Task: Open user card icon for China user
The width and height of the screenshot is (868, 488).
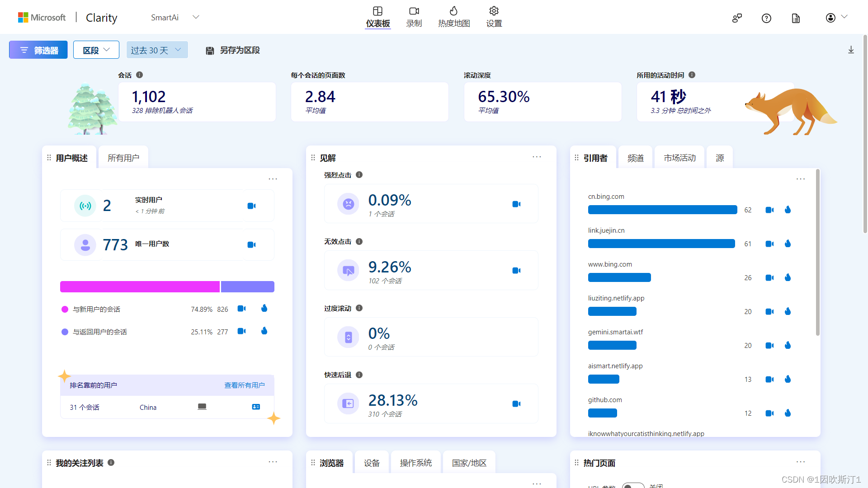Action: [256, 407]
